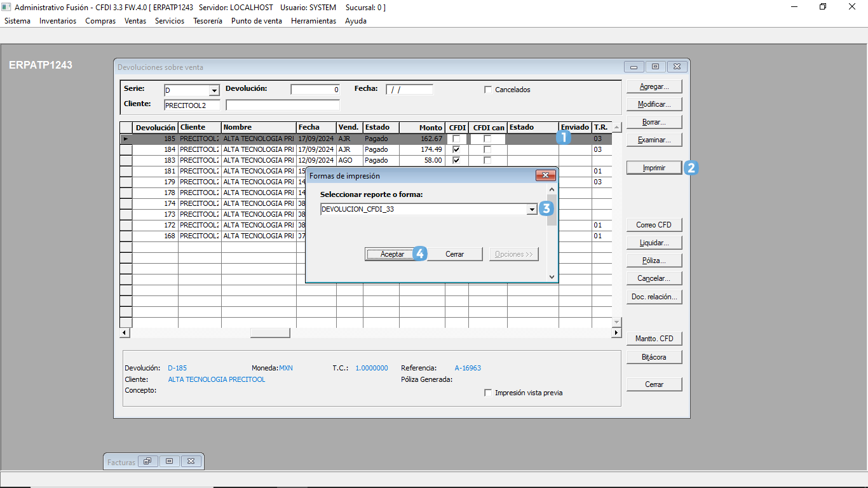The width and height of the screenshot is (868, 488).
Task: Click the Cliente code field PRECITOOL2
Action: tap(192, 105)
